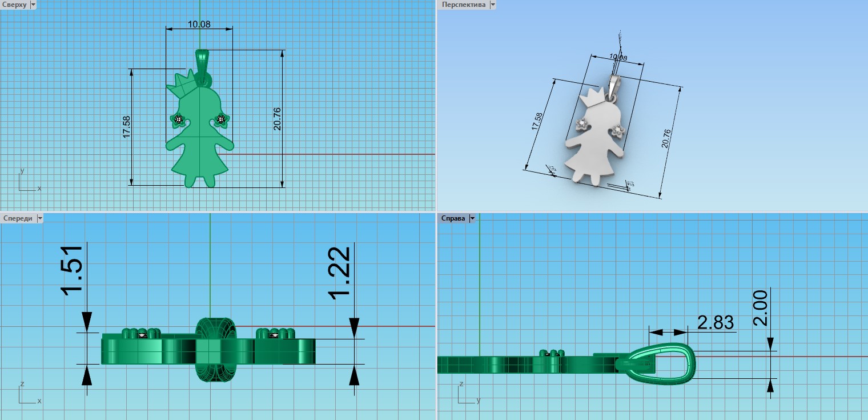Image resolution: width=868 pixels, height=420 pixels.
Task: Pick the 2.83 dimension in Справа view
Action: click(x=716, y=323)
